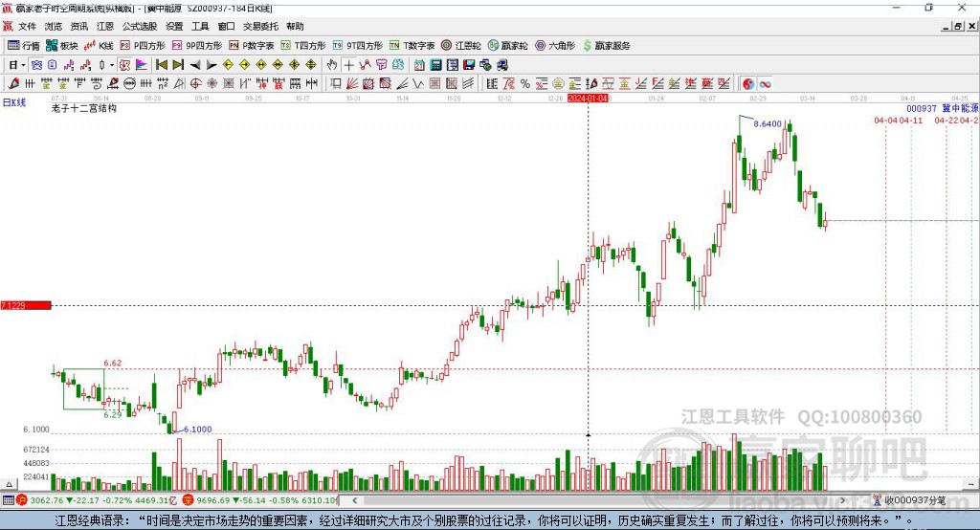This screenshot has width=980, height=530.
Task: Open the T四方形 tool
Action: (303, 46)
